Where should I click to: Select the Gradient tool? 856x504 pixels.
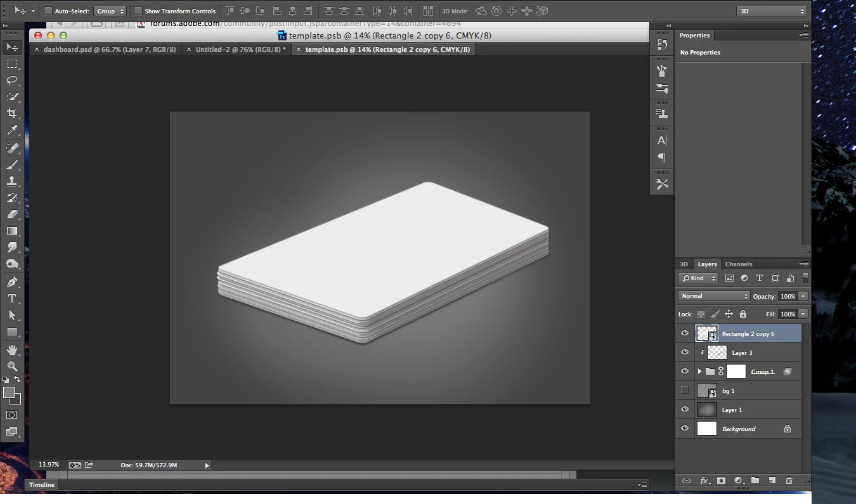point(12,231)
